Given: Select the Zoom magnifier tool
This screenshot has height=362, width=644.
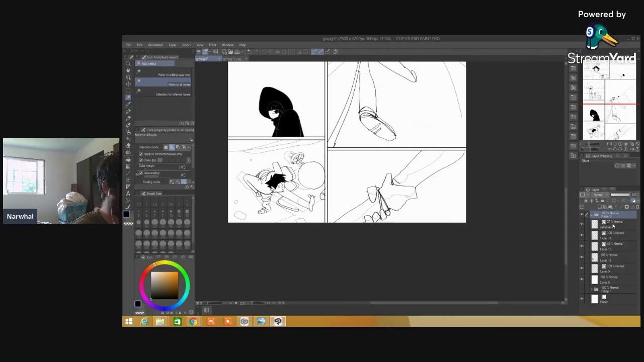Looking at the screenshot, I should (x=128, y=64).
